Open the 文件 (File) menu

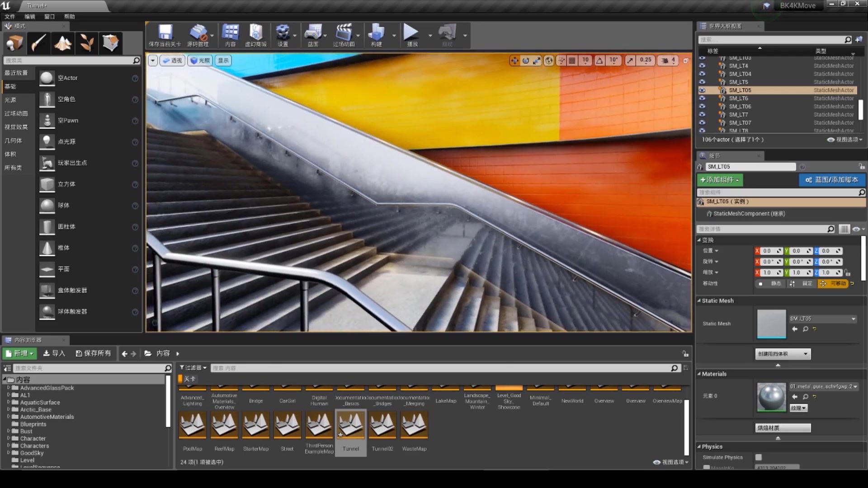[x=10, y=17]
